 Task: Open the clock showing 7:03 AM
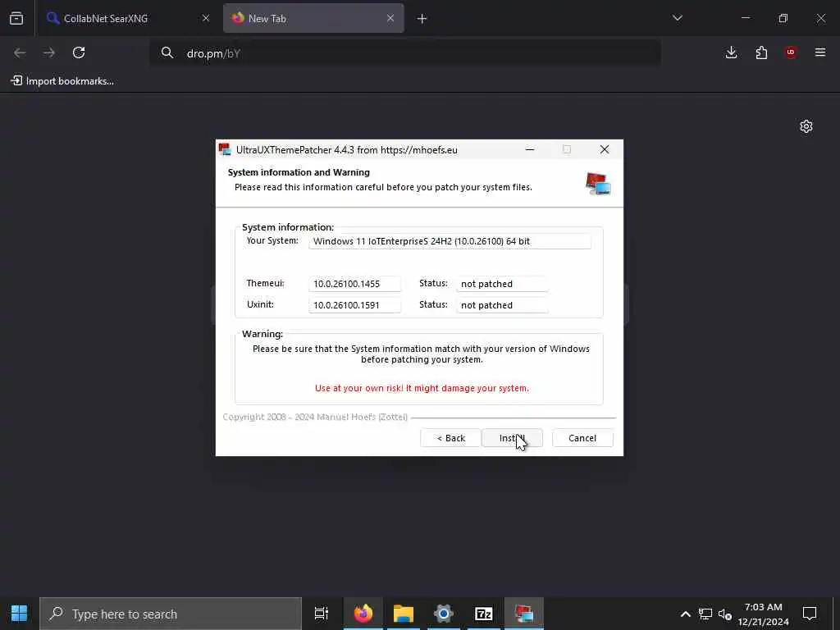click(x=764, y=614)
